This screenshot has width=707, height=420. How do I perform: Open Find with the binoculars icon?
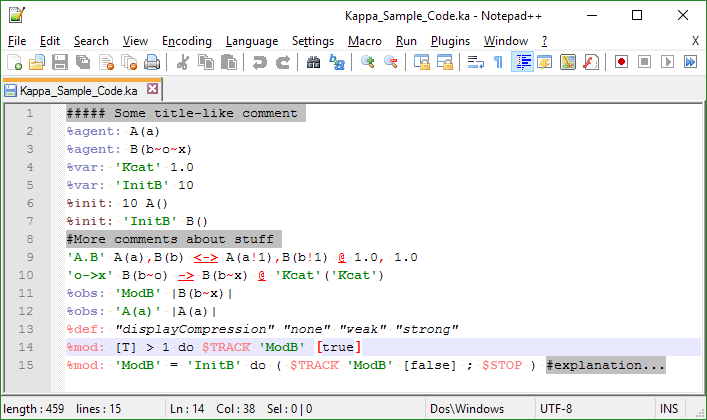[x=313, y=62]
